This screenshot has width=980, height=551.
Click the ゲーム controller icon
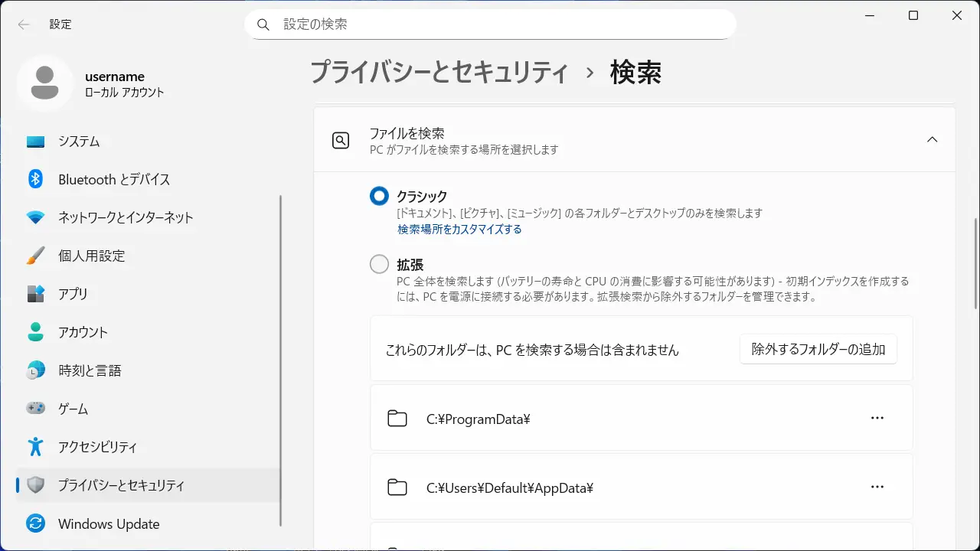tap(35, 409)
